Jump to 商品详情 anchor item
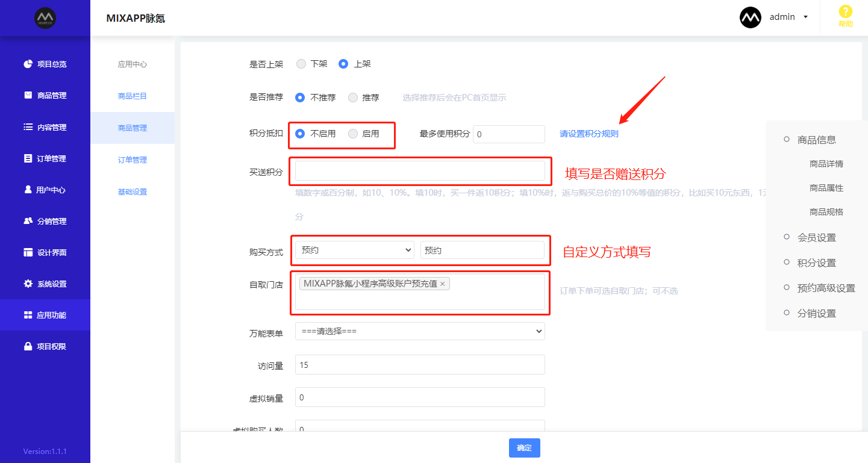Image resolution: width=868 pixels, height=463 pixels. [x=826, y=164]
